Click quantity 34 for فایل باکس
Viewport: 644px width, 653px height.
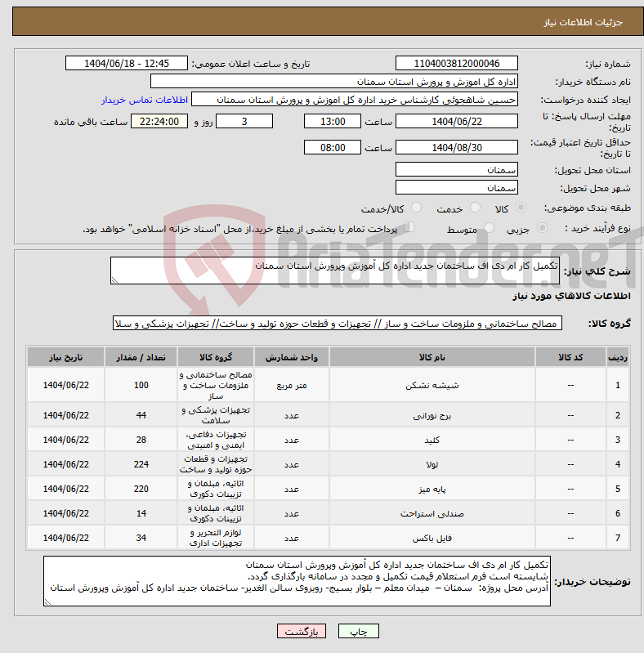click(x=141, y=538)
